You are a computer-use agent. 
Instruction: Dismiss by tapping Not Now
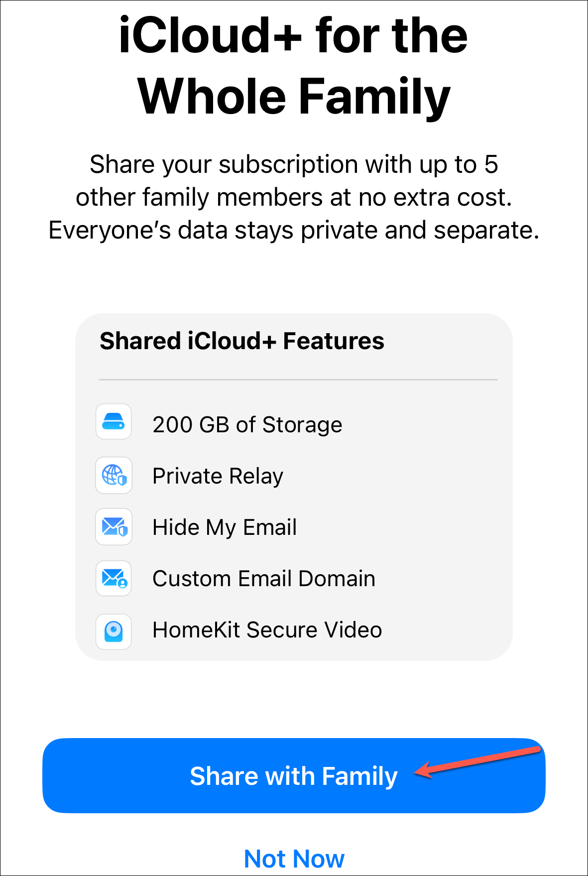[x=294, y=859]
